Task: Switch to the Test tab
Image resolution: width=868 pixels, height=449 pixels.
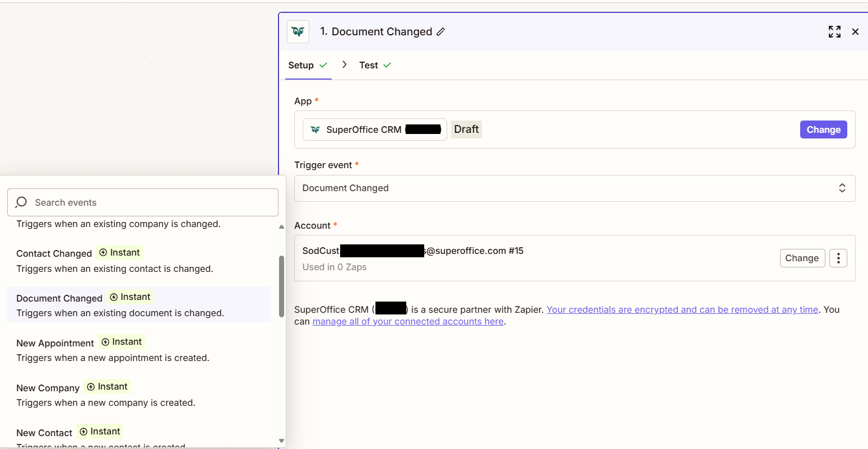Action: tap(368, 65)
